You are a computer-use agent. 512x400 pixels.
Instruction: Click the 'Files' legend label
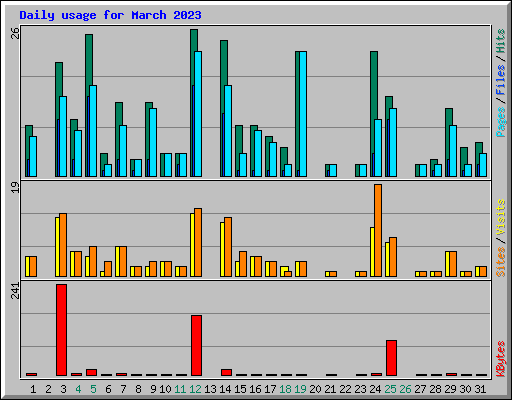pyautogui.click(x=500, y=79)
